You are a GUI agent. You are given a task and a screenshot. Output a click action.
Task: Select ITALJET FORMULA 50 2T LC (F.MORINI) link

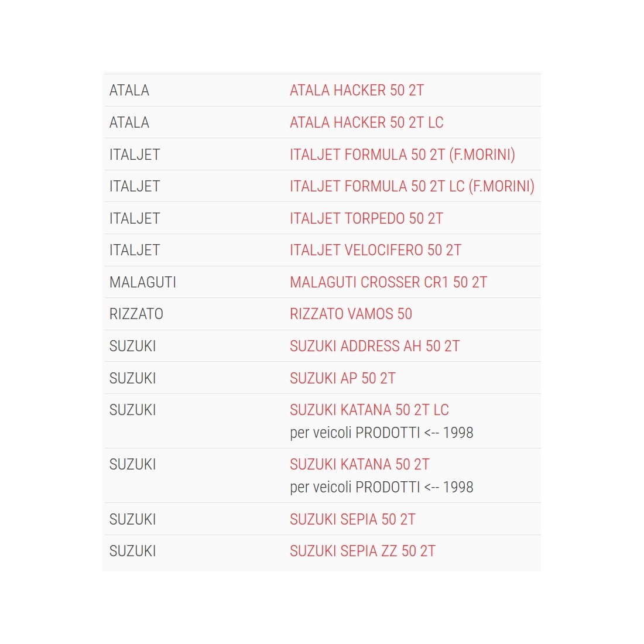click(x=412, y=186)
